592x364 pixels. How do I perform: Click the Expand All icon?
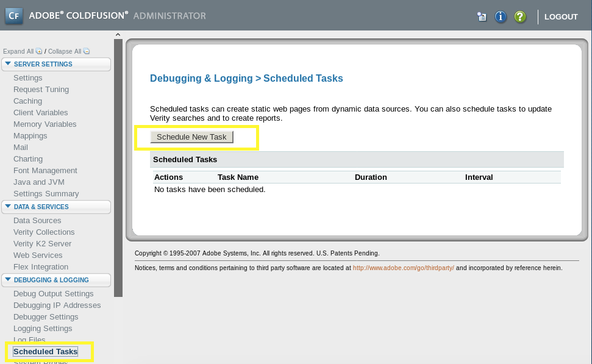tap(39, 52)
